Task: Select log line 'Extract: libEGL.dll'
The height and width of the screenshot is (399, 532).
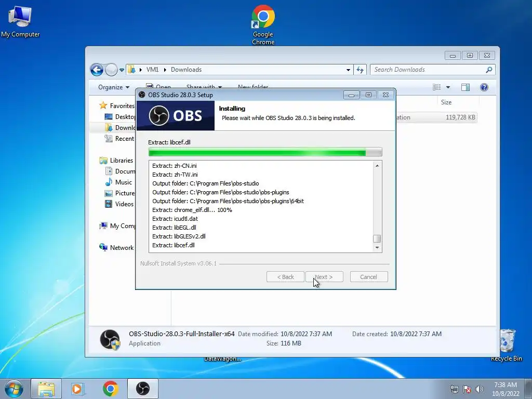Action: coord(175,228)
